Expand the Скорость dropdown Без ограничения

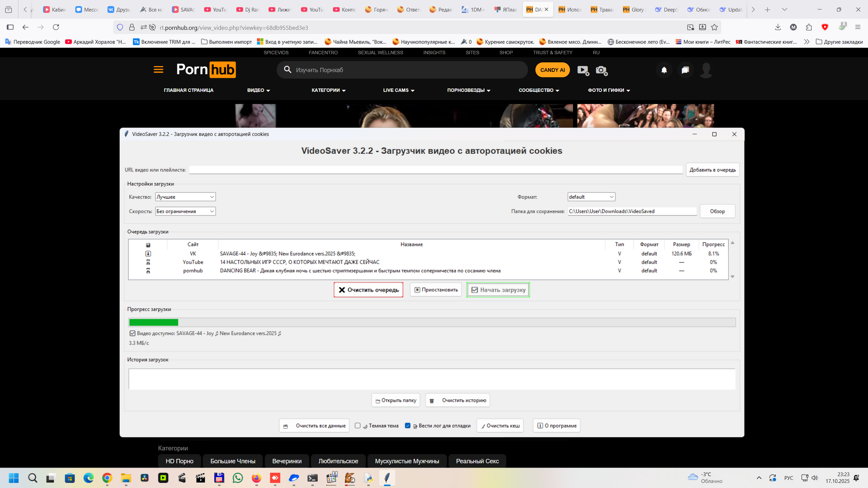click(x=185, y=211)
